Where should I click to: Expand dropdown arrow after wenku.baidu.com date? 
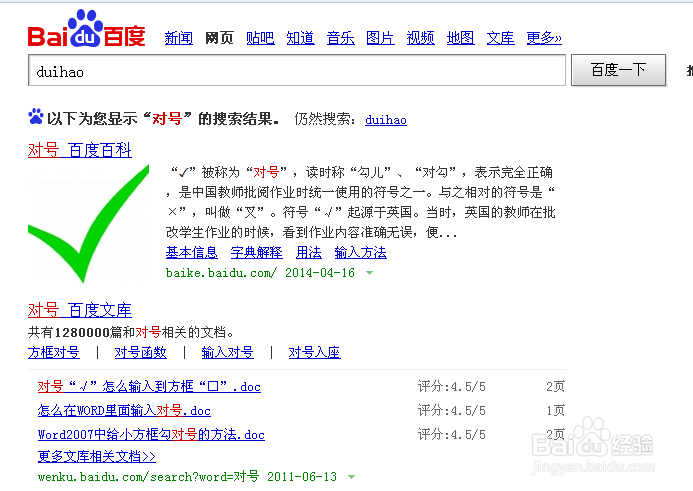point(351,477)
